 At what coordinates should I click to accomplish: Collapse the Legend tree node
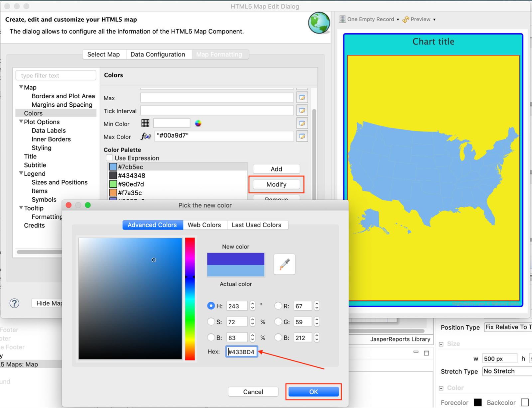(21, 173)
